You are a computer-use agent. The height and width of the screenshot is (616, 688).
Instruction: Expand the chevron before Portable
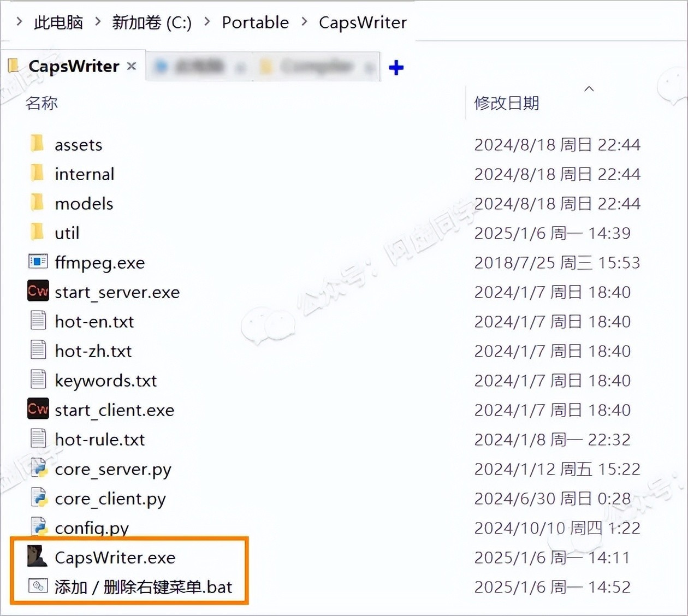point(207,22)
